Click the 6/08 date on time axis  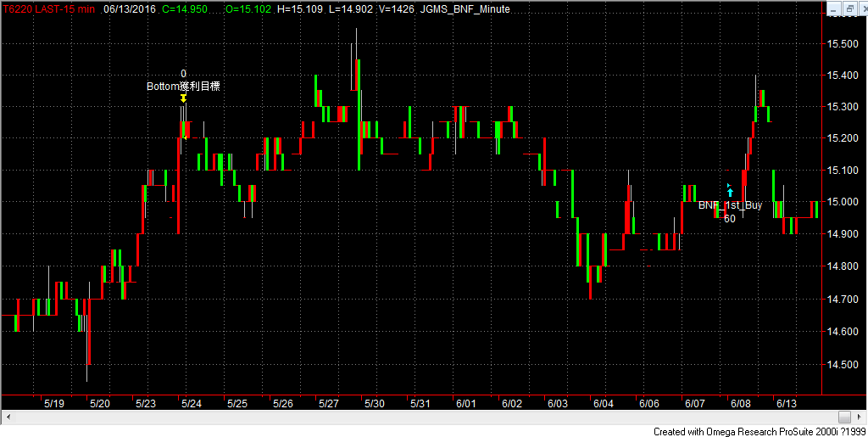pyautogui.click(x=741, y=404)
